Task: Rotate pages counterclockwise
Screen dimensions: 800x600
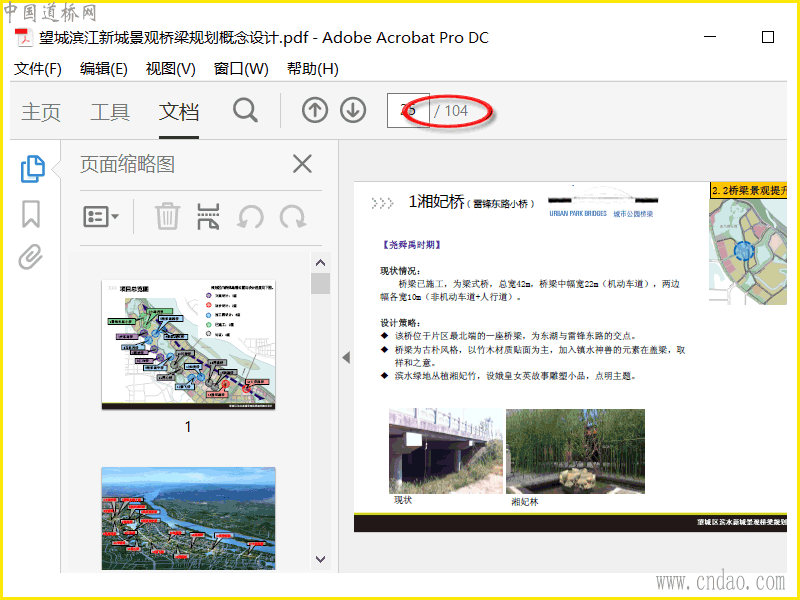Action: click(251, 217)
